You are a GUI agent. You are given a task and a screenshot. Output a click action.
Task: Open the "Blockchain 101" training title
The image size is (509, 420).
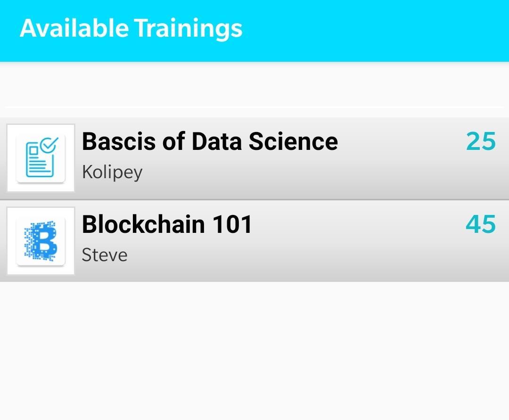tap(167, 224)
